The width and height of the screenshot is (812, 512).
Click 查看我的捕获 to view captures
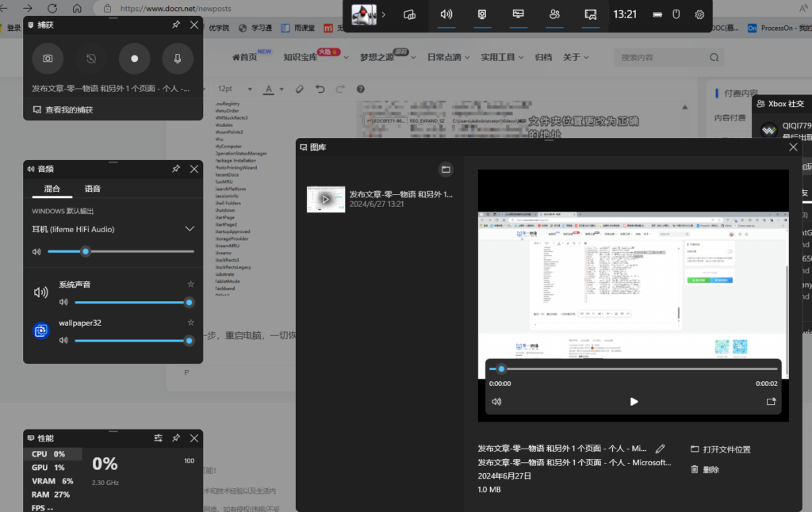point(68,110)
